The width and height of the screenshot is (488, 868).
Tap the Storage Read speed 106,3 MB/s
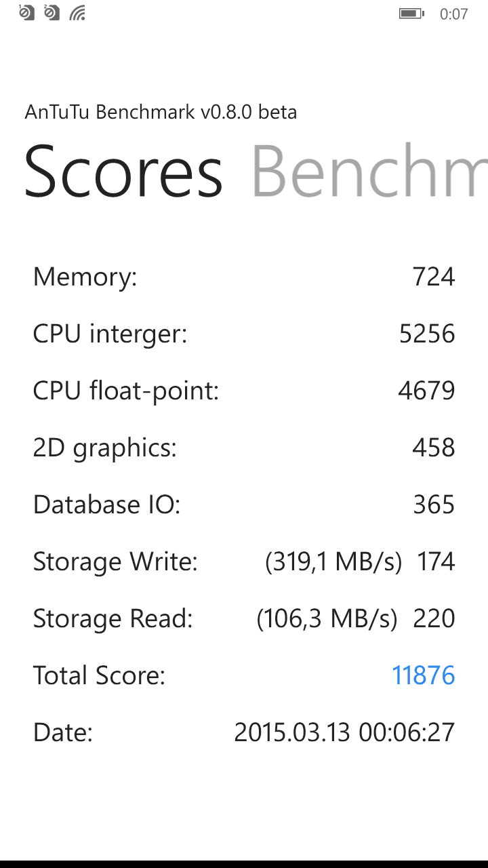pyautogui.click(x=327, y=618)
